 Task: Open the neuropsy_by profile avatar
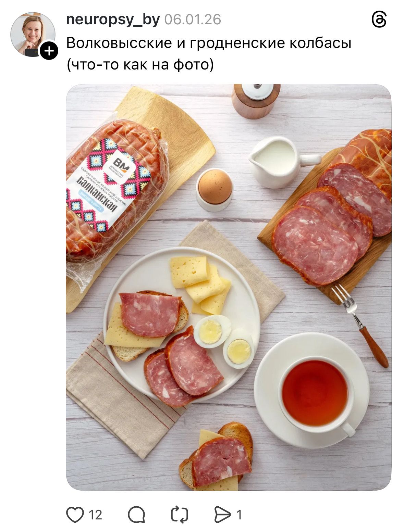pyautogui.click(x=32, y=34)
